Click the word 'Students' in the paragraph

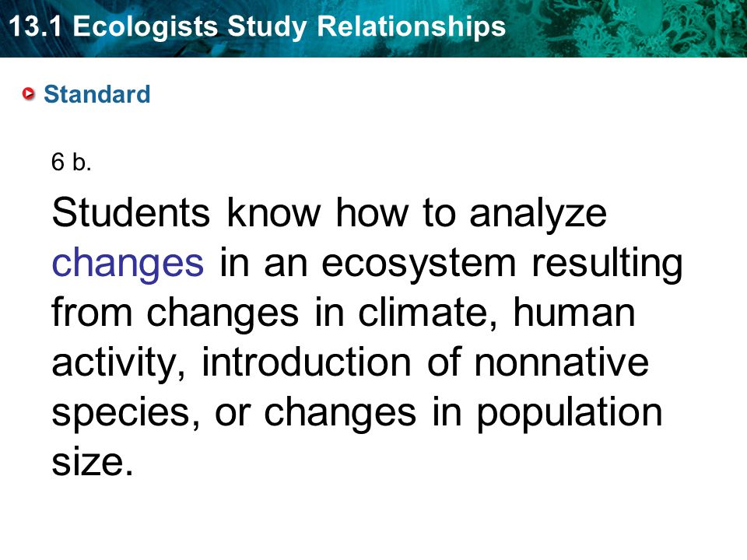(x=131, y=212)
